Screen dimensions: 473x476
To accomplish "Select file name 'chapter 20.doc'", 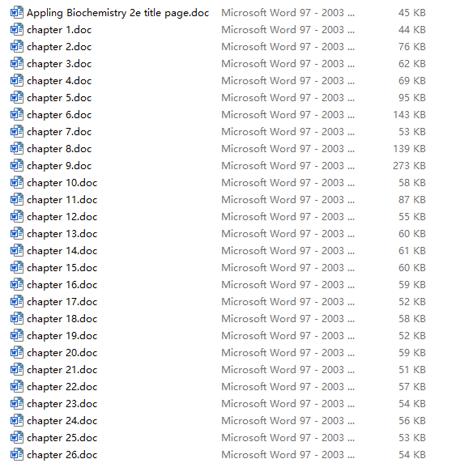I will [x=62, y=353].
